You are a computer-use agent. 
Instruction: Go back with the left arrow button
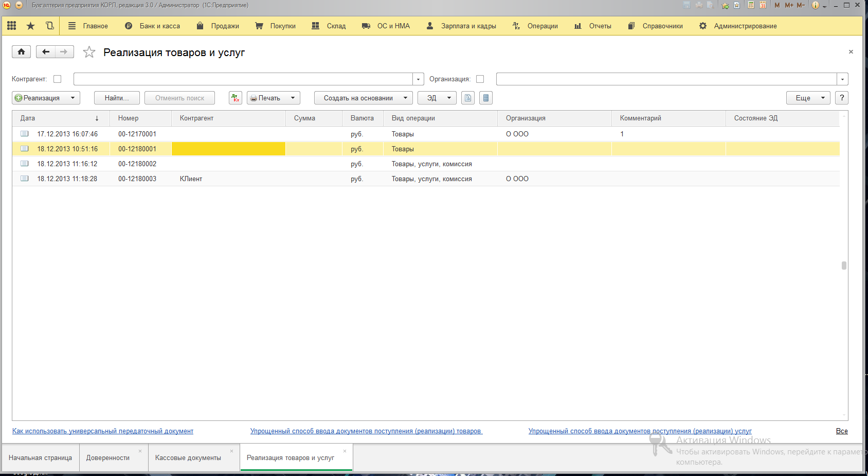(46, 51)
